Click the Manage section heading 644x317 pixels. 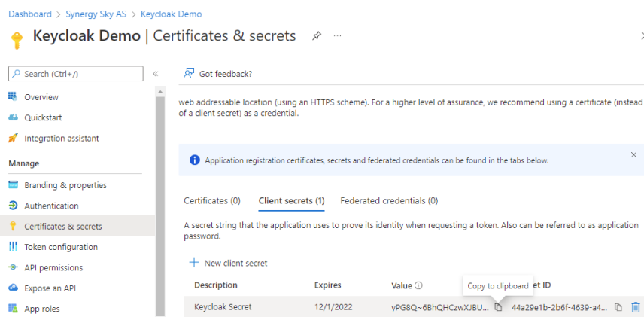coord(24,163)
